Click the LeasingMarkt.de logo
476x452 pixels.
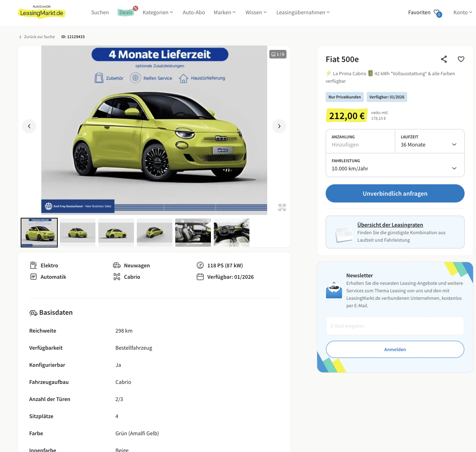tap(42, 12)
